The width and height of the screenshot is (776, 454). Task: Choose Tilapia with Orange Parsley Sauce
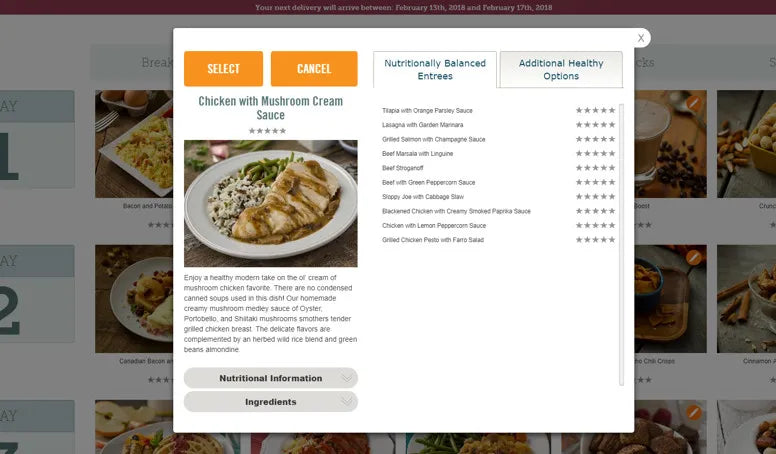tap(427, 110)
